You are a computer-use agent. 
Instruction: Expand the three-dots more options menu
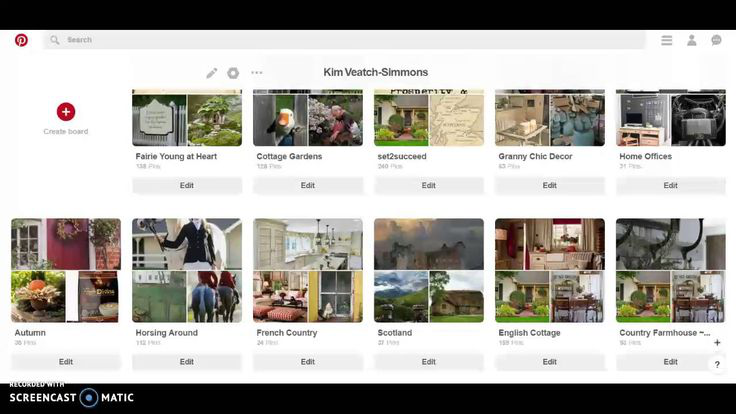(x=257, y=73)
